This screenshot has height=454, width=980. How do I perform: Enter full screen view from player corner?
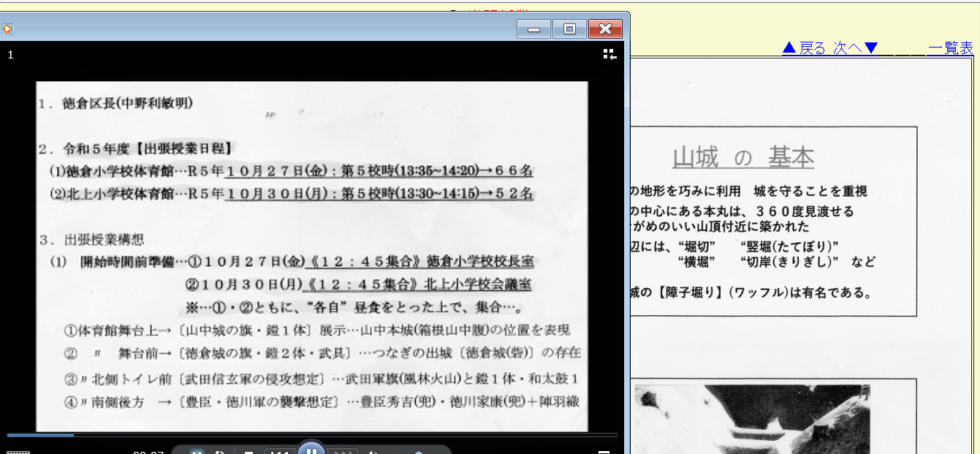(x=604, y=453)
